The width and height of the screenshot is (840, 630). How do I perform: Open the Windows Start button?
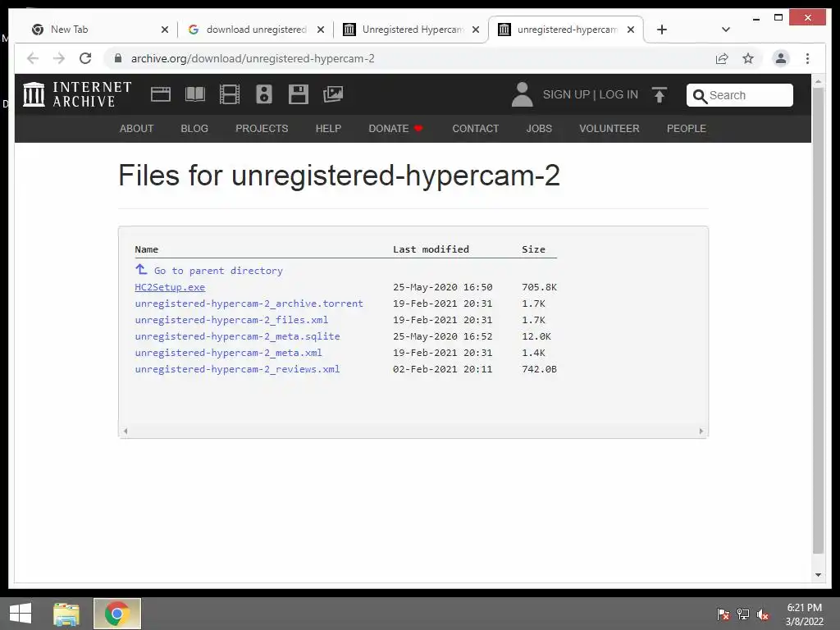[21, 614]
